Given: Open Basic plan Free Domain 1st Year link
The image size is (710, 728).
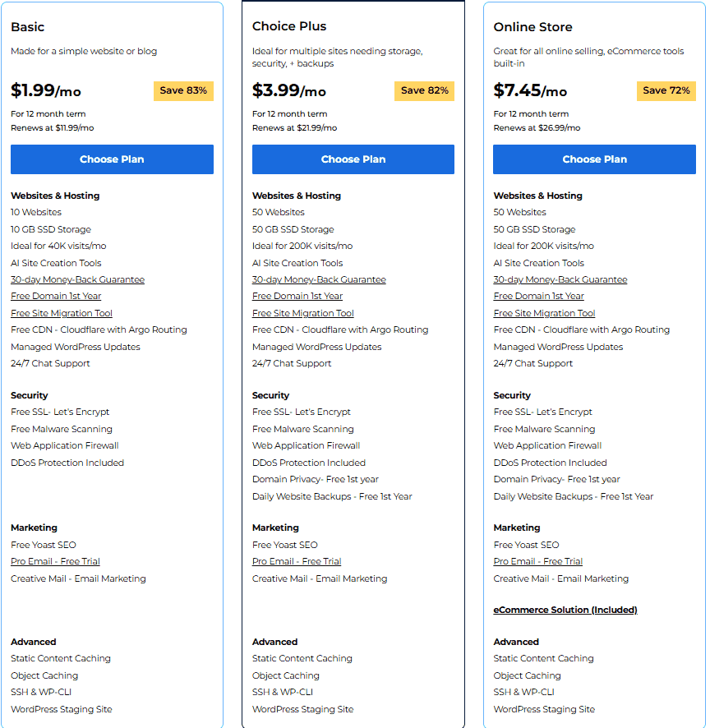Looking at the screenshot, I should coord(56,297).
